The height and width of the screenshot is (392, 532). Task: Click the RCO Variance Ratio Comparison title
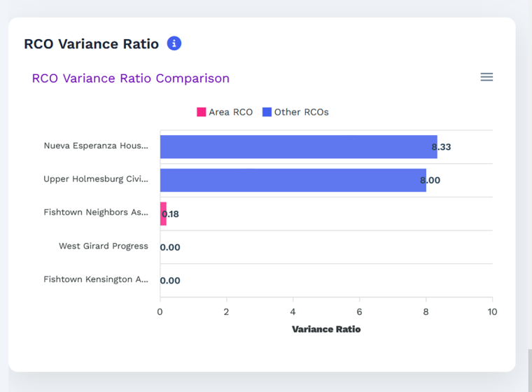point(131,78)
